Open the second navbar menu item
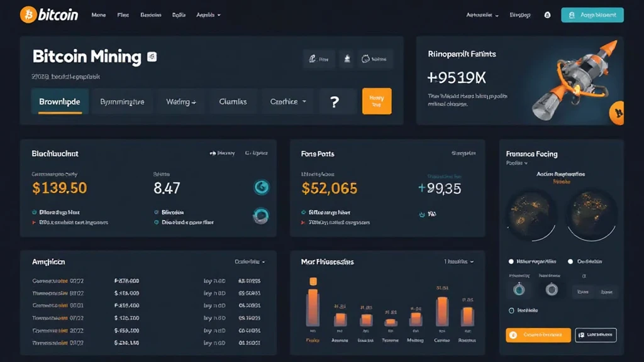Image resolution: width=644 pixels, height=362 pixels. point(123,15)
